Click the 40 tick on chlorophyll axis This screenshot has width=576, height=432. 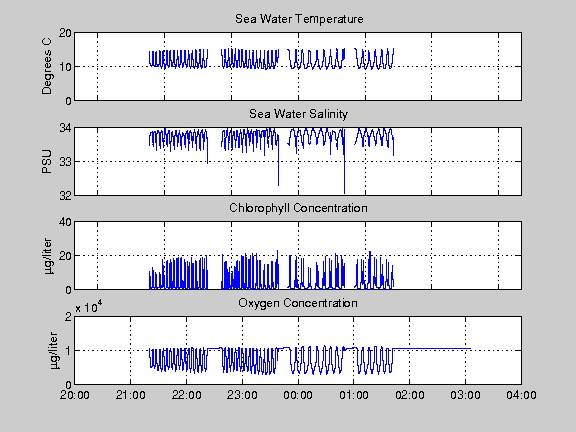tap(65, 222)
